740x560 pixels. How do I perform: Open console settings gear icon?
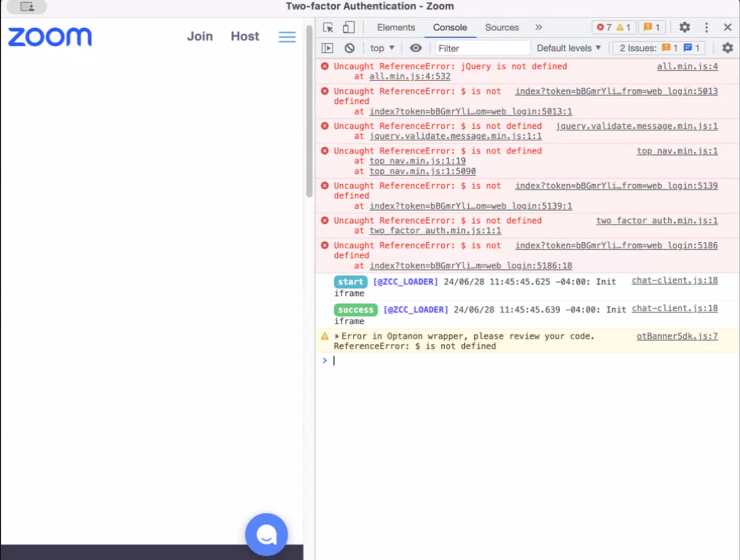(727, 48)
